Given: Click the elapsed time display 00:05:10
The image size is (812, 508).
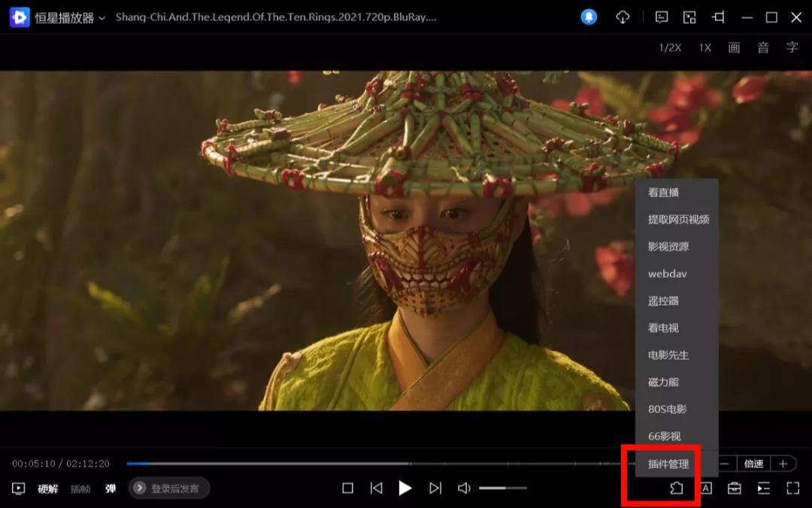Looking at the screenshot, I should click(x=34, y=464).
